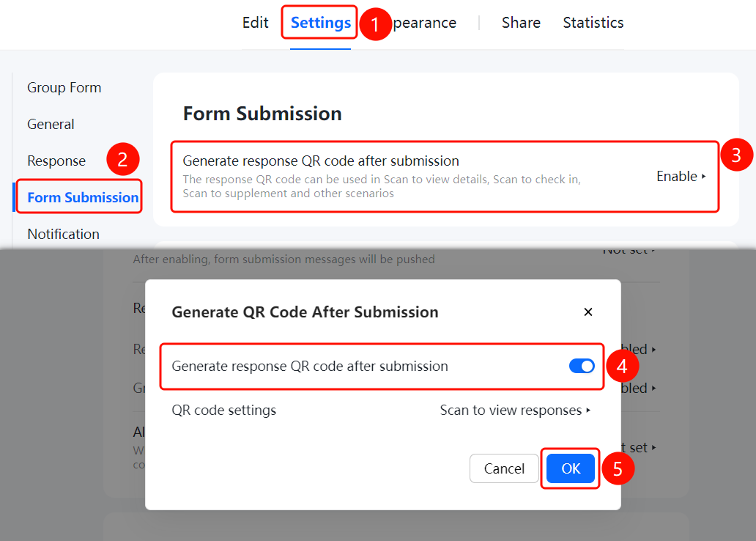Click red step marker number 3
The height and width of the screenshot is (541, 756).
735,155
